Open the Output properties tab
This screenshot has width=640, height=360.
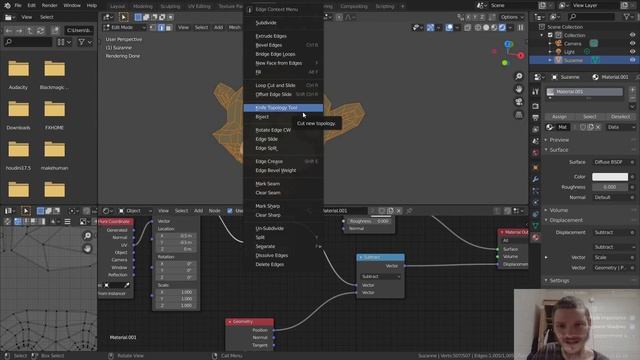(536, 118)
